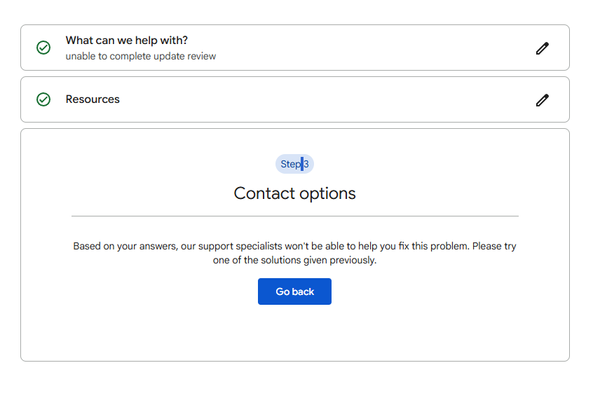Image resolution: width=600 pixels, height=393 pixels.
Task: Click the number 3 in the step badge
Action: [306, 165]
